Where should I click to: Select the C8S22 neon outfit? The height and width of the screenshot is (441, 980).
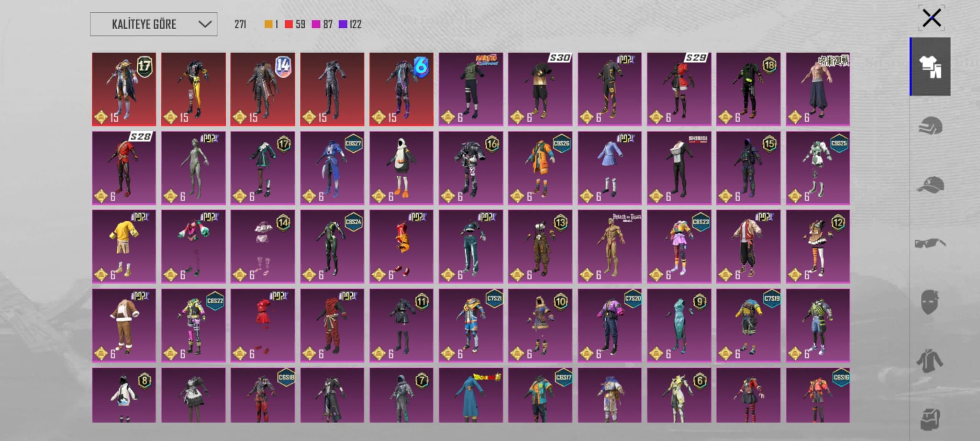tap(193, 325)
